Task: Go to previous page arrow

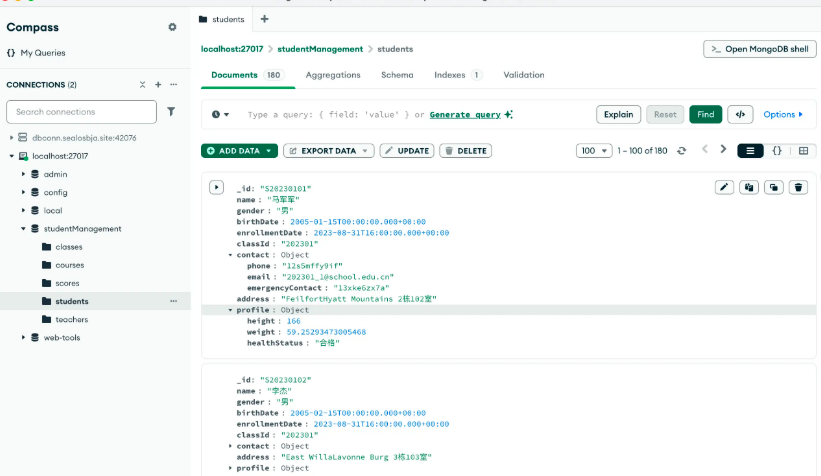Action: [x=705, y=150]
